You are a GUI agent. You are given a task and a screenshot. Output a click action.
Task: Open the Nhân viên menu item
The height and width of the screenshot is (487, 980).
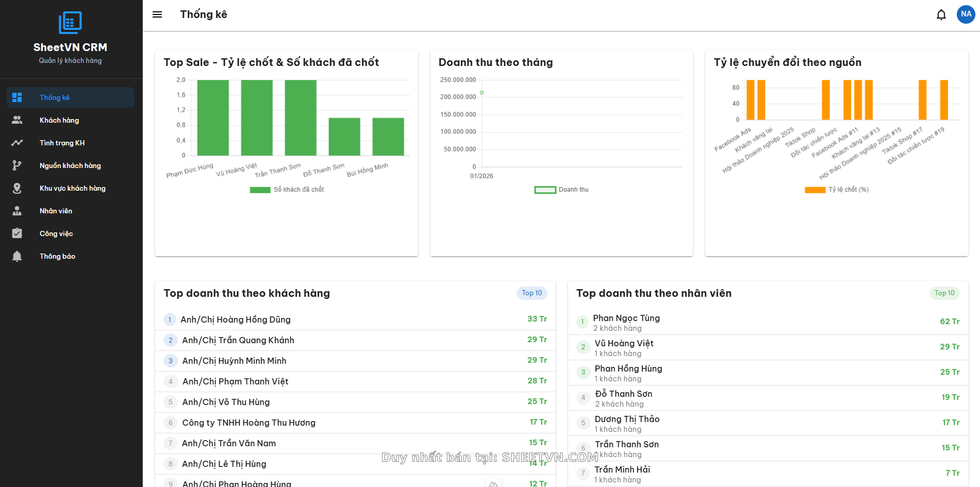[x=56, y=211]
